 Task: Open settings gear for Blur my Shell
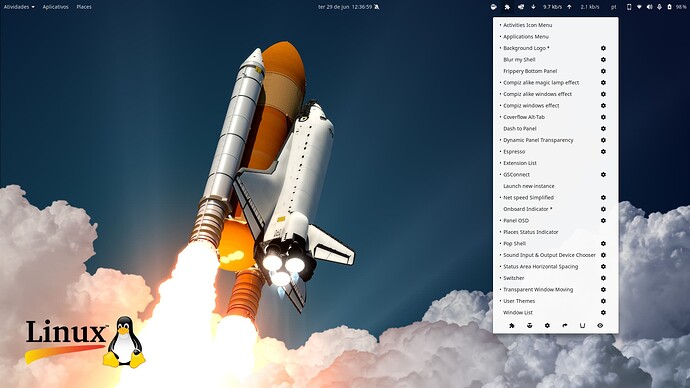603,59
